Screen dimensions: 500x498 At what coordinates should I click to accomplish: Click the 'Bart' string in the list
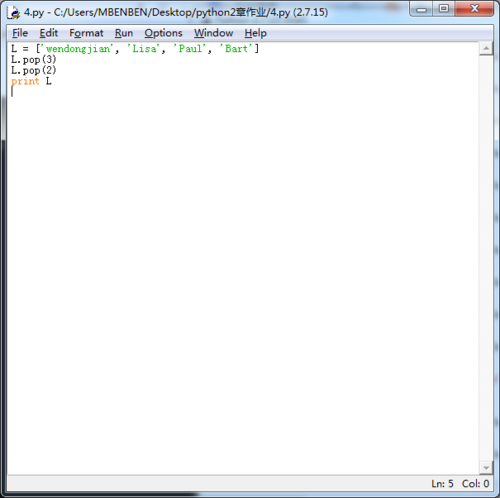[x=236, y=49]
